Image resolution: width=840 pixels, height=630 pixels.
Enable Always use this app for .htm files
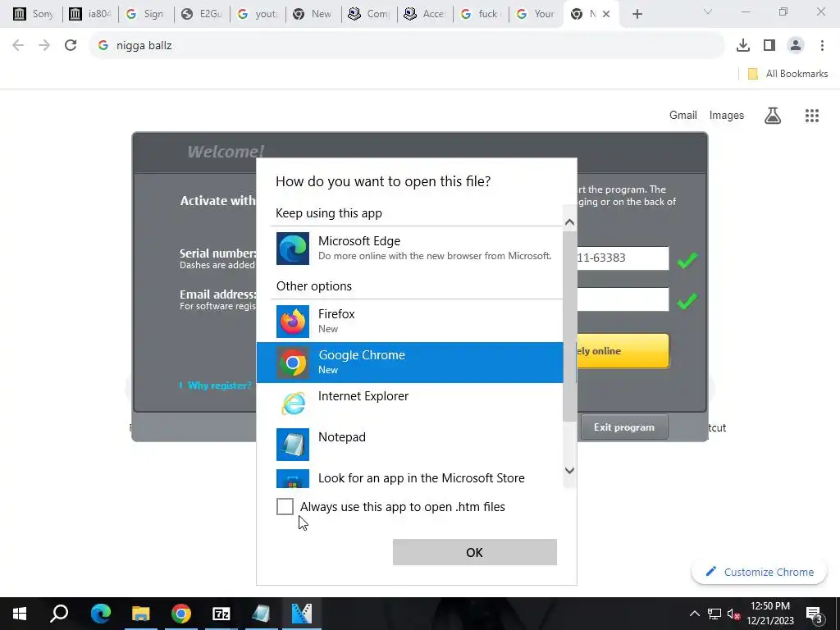pos(285,506)
